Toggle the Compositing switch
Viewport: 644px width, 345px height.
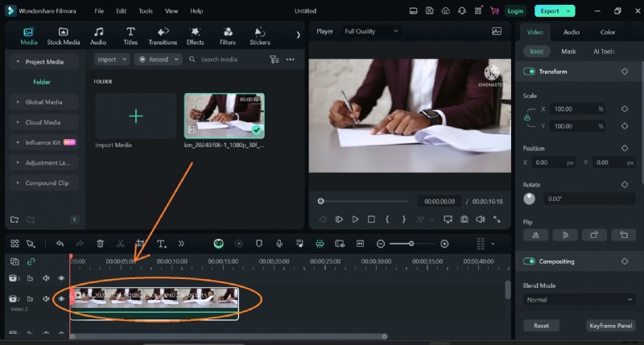(529, 261)
